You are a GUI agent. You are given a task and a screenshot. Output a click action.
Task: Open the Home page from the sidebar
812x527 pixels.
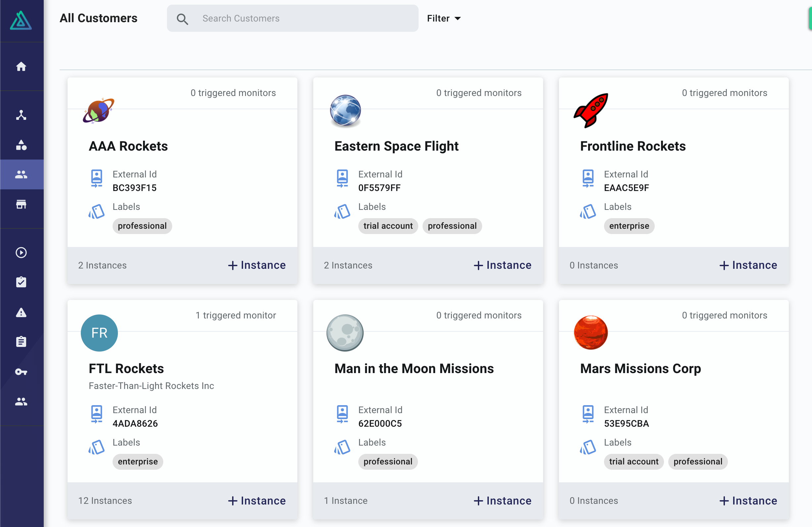click(x=21, y=67)
